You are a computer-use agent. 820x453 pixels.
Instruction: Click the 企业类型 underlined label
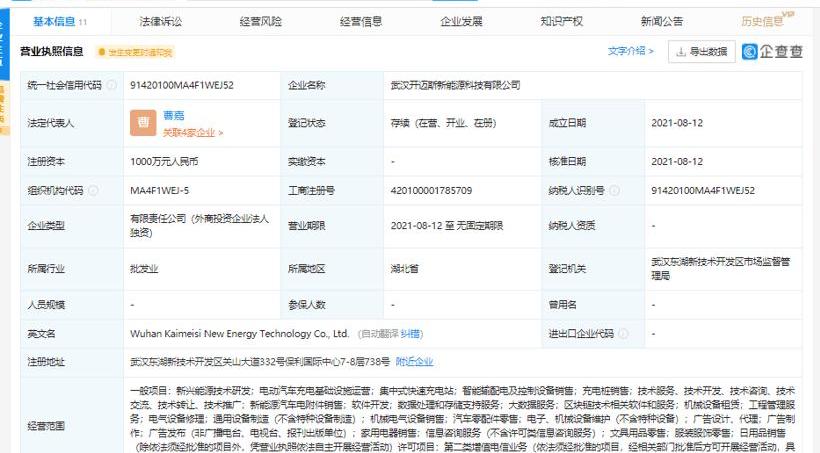46,225
